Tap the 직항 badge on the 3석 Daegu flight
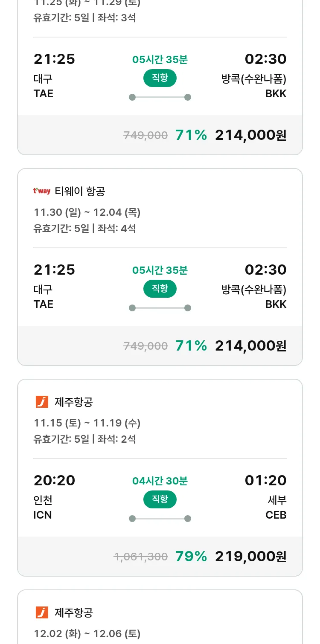Viewport: 320px width, 644px height. coord(160,78)
